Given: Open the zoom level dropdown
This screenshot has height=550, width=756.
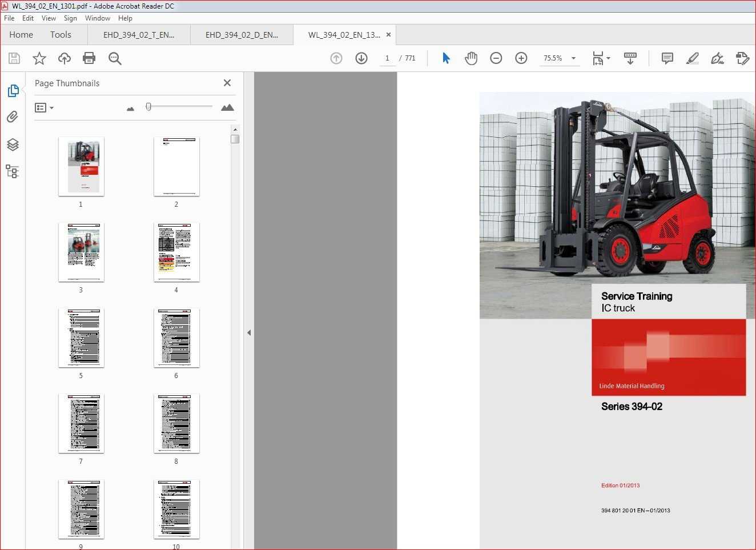Looking at the screenshot, I should tap(573, 58).
